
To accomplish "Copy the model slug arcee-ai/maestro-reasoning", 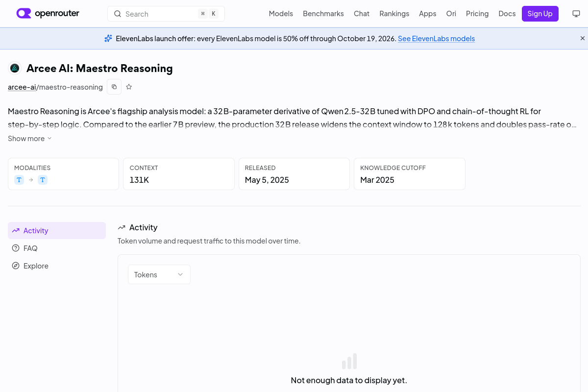I will pos(114,87).
